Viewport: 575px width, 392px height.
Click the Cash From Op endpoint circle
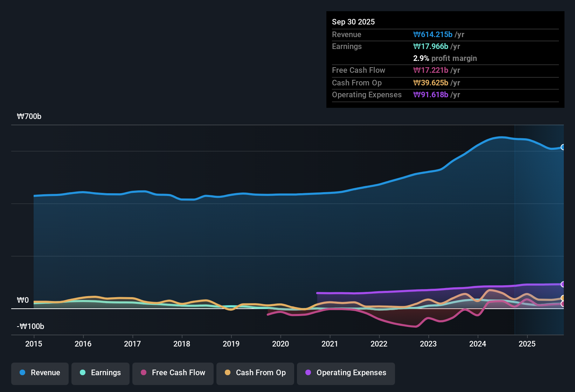[x=563, y=297]
